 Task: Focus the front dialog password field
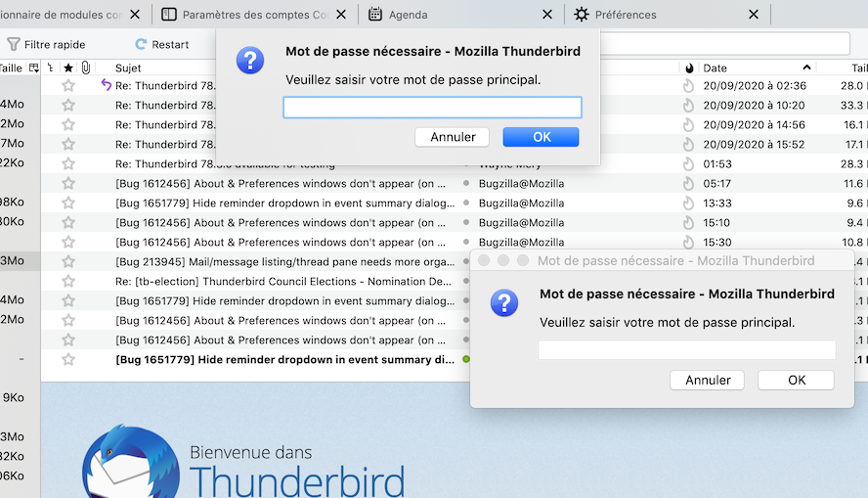[432, 107]
